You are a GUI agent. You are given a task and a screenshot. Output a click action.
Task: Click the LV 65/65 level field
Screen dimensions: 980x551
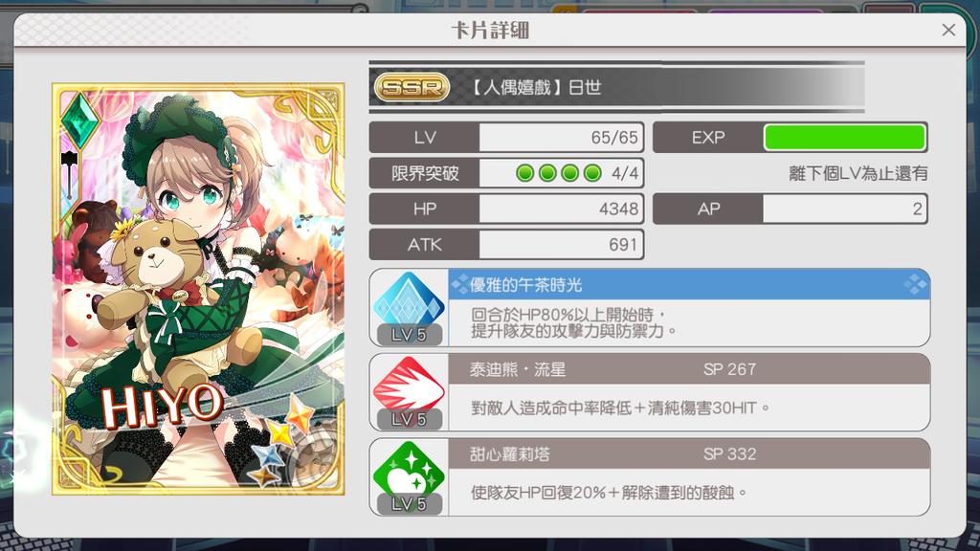coord(506,138)
